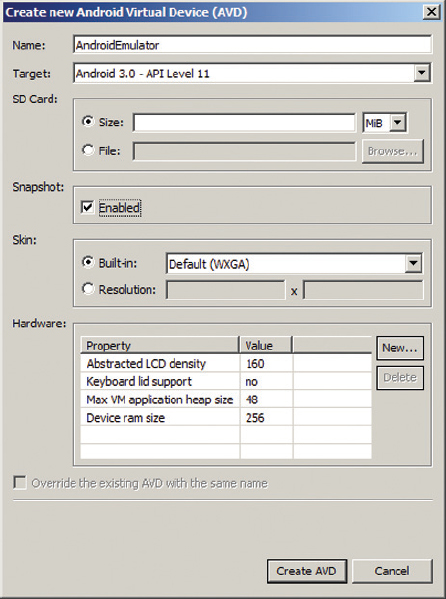Image resolution: width=446 pixels, height=599 pixels.
Task: Click the SD Card size input field
Action: [244, 123]
